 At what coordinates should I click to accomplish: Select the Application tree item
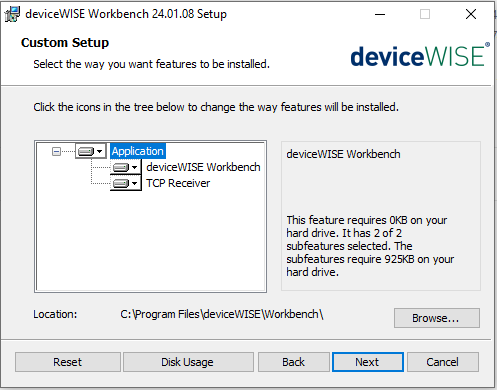138,151
